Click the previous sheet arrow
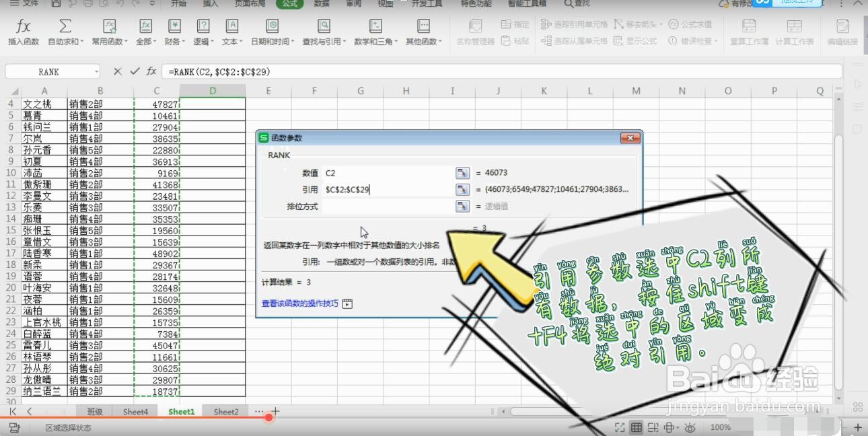This screenshot has width=868, height=436. click(29, 411)
